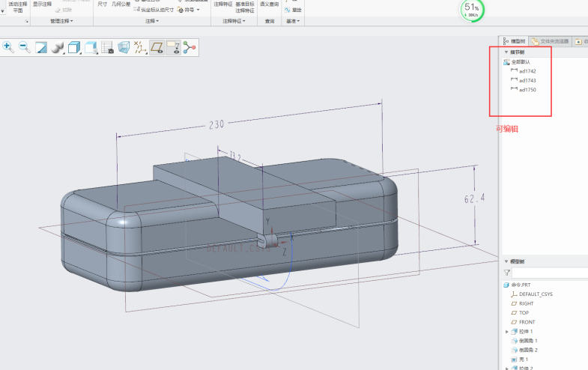Collapse the 细节树 panel section
The image size is (588, 370).
(x=506, y=52)
